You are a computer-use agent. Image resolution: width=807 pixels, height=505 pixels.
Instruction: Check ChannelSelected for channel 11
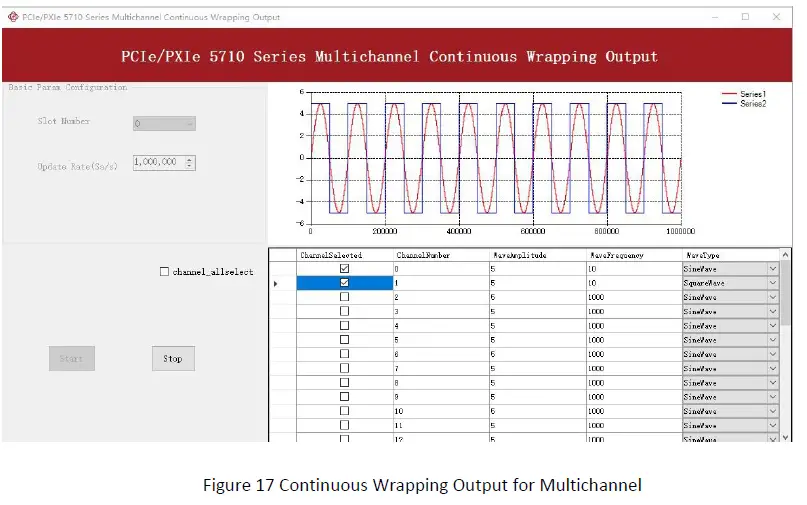pos(344,425)
